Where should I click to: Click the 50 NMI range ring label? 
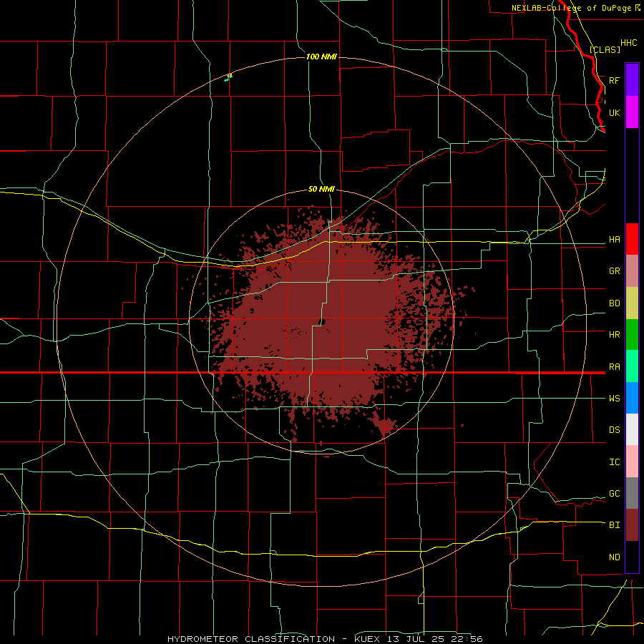coord(321,189)
